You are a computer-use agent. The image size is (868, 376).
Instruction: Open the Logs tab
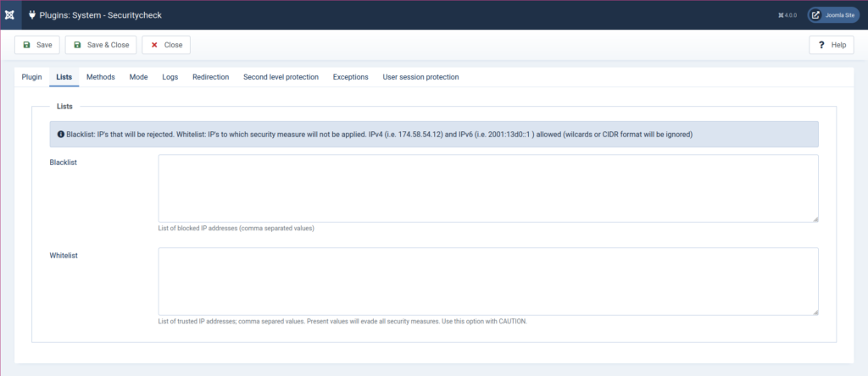(170, 77)
